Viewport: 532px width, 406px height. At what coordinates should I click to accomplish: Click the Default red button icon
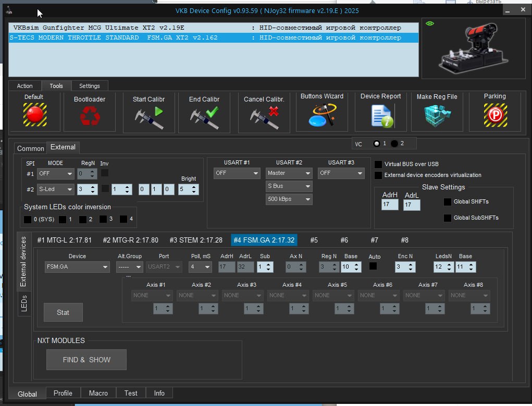pos(34,115)
